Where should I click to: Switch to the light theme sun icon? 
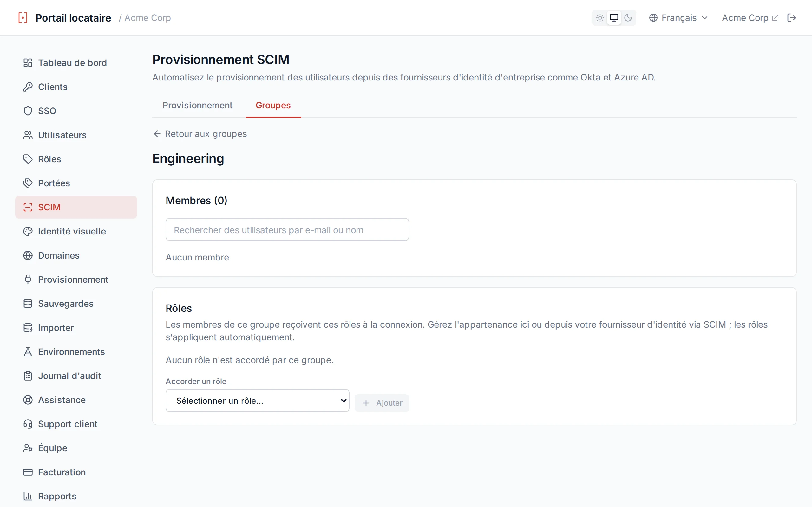(600, 18)
